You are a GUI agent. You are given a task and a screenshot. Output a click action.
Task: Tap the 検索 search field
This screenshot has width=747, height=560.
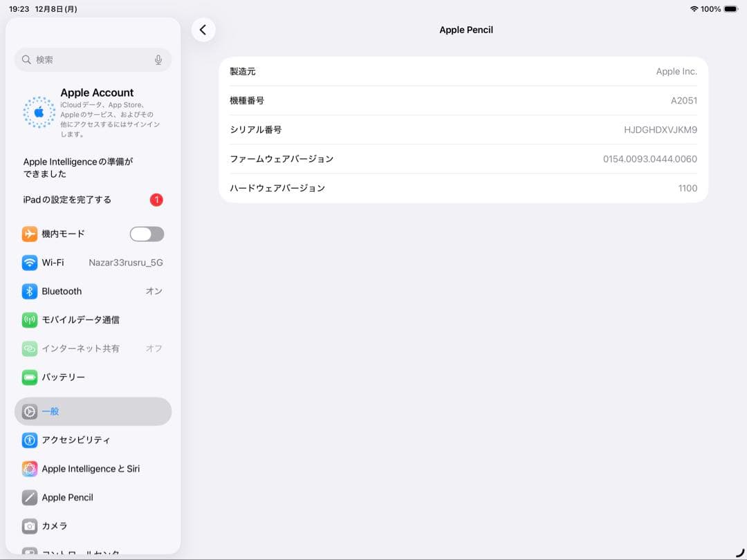click(93, 59)
